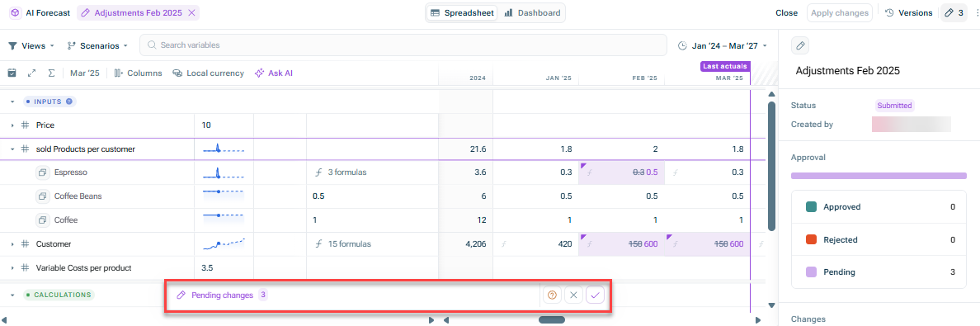Collapse the sold Products per customer row

pyautogui.click(x=12, y=149)
